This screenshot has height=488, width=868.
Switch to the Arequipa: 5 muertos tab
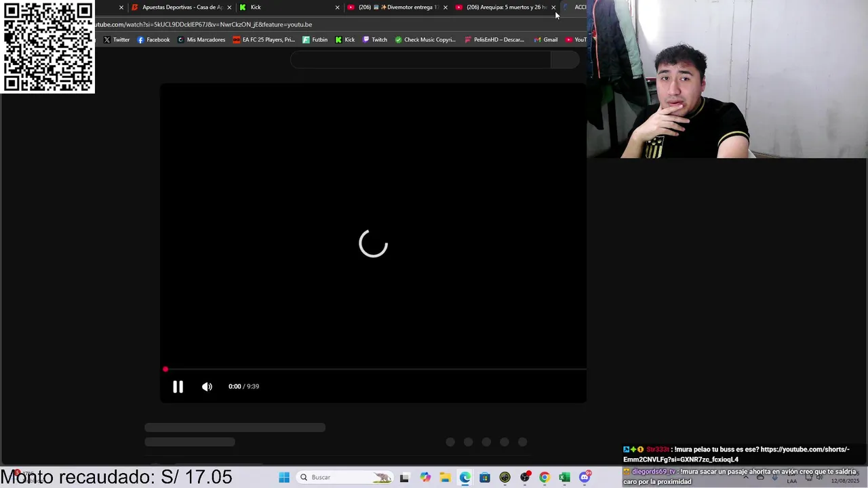pyautogui.click(x=505, y=7)
